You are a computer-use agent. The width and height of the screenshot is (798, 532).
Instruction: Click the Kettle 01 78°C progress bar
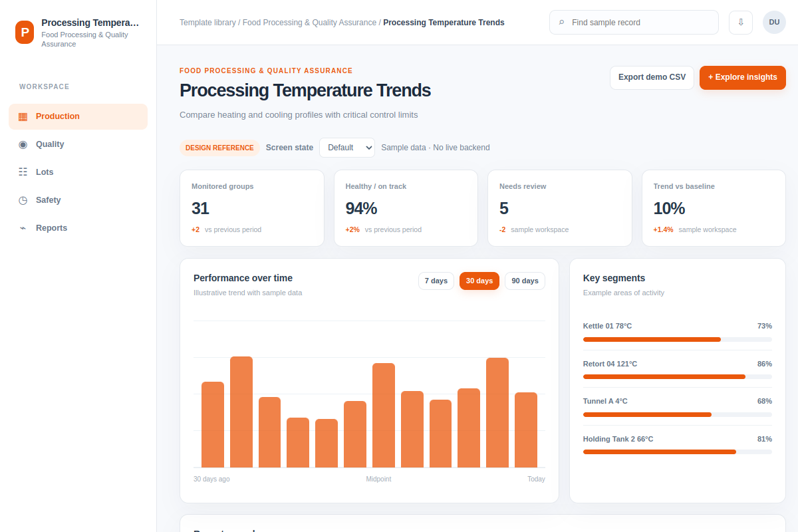pyautogui.click(x=678, y=339)
